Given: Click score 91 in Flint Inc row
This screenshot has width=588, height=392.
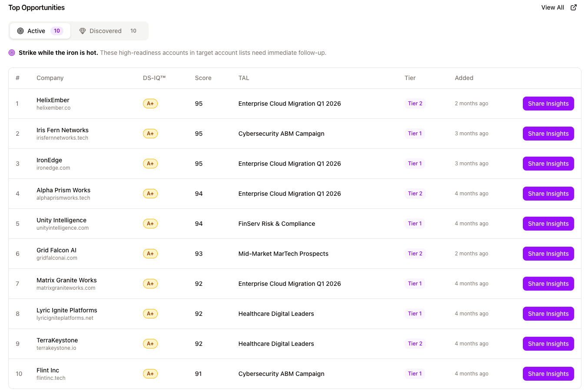Looking at the screenshot, I should [198, 374].
